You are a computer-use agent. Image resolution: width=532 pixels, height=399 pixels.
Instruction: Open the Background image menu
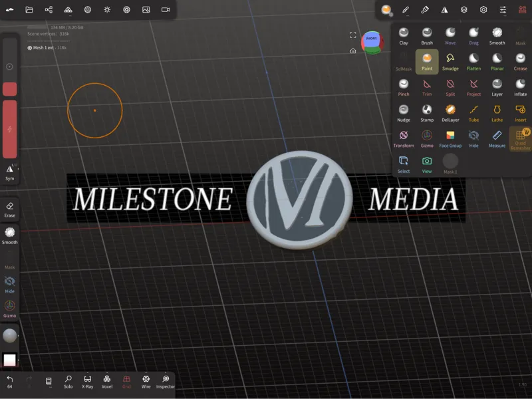click(146, 10)
